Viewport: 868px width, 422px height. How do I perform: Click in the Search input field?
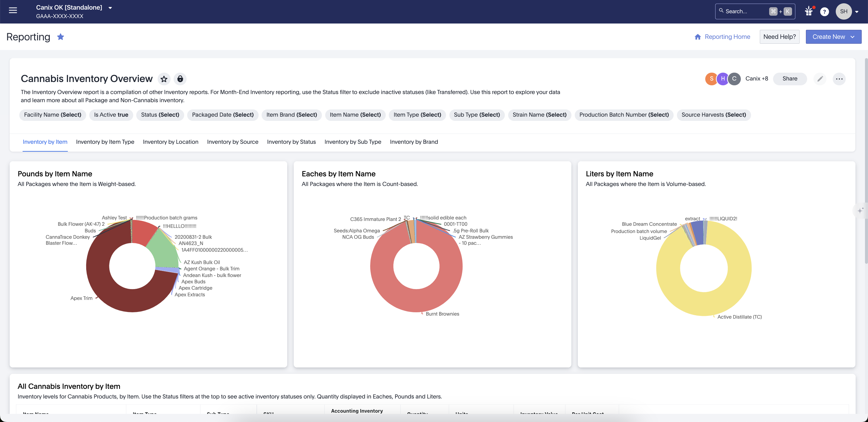[x=745, y=11]
